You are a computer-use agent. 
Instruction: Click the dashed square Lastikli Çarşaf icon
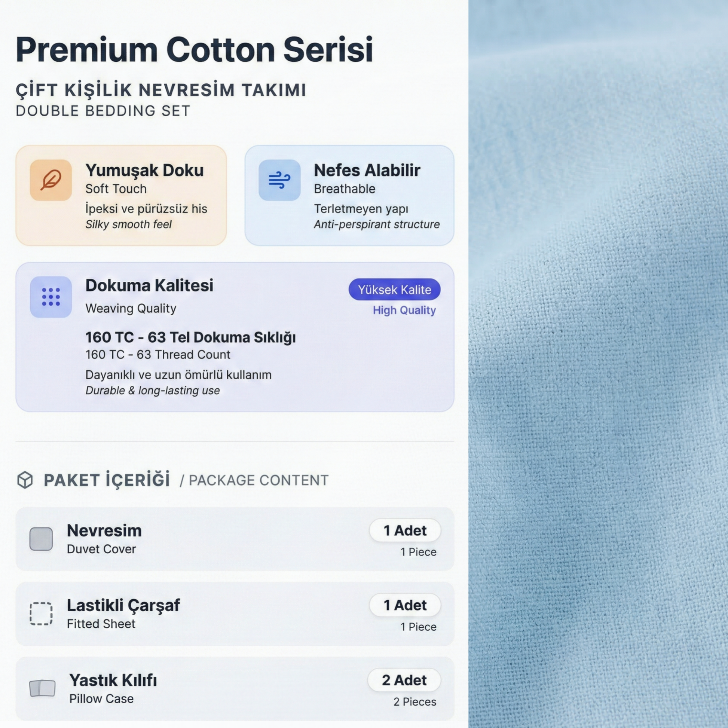pyautogui.click(x=41, y=614)
